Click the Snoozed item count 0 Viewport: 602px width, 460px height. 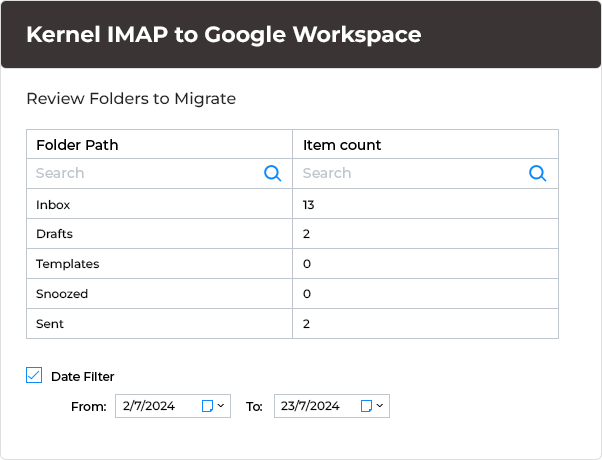pyautogui.click(x=307, y=294)
